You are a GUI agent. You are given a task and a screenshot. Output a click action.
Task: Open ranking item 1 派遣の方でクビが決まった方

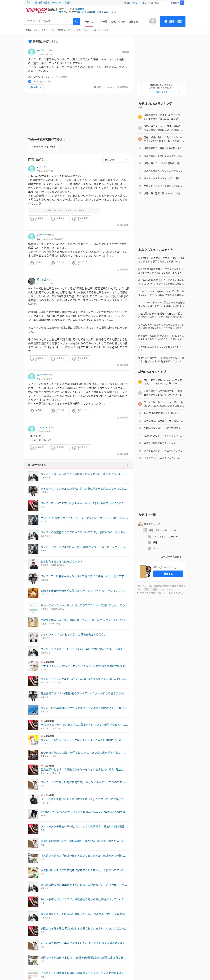(163, 117)
